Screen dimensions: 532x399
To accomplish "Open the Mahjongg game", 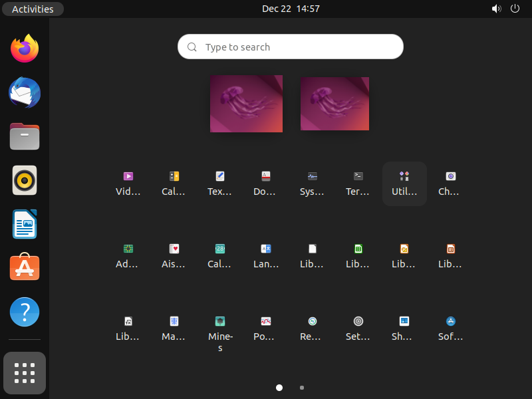I will pos(174,329).
